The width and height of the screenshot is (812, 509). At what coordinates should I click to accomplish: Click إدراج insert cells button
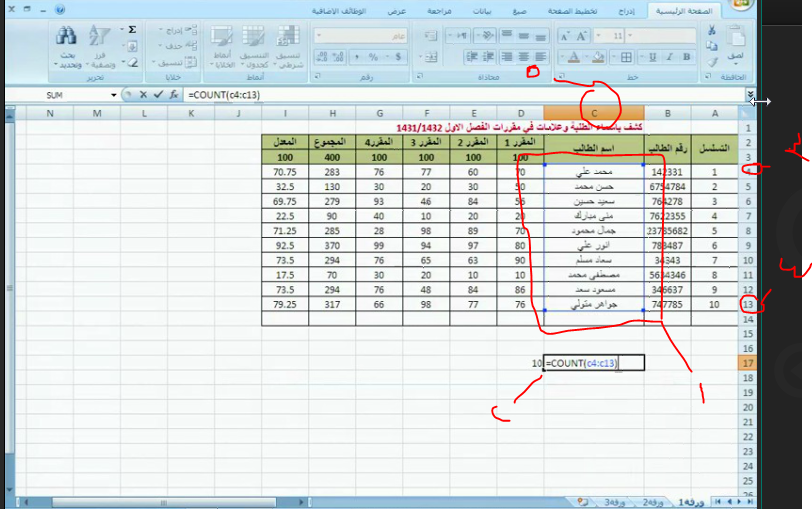click(178, 30)
